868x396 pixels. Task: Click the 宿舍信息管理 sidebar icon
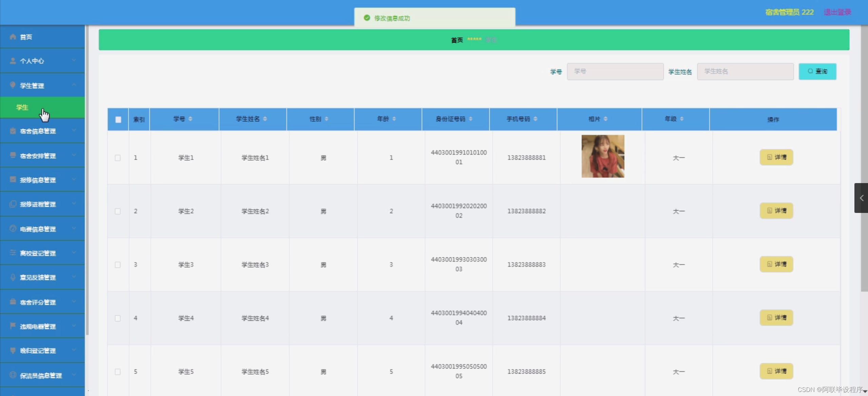click(13, 131)
